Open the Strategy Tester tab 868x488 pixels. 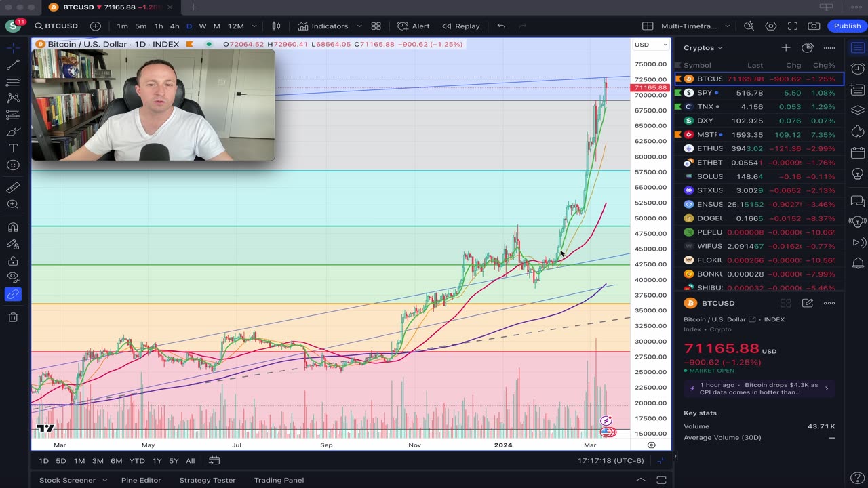[x=207, y=480]
